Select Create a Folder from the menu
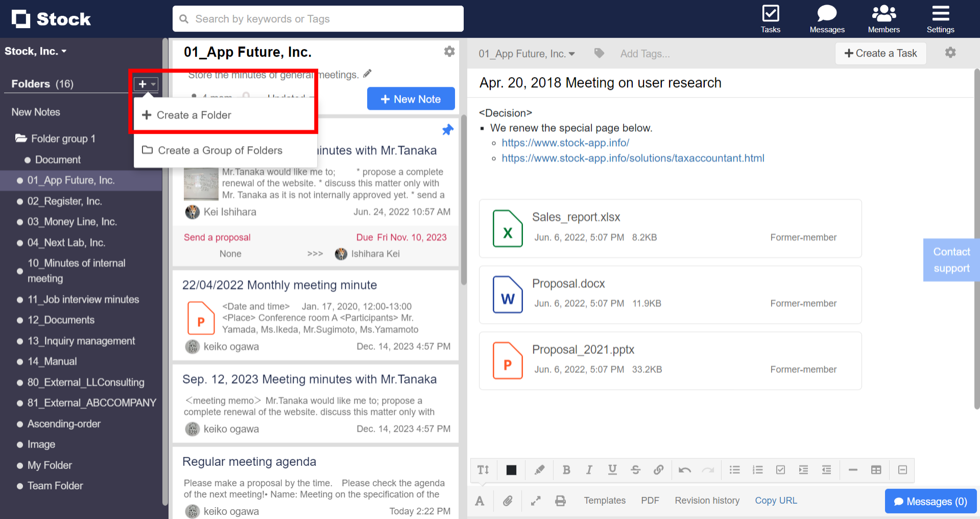Viewport: 980px width, 519px height. point(194,115)
